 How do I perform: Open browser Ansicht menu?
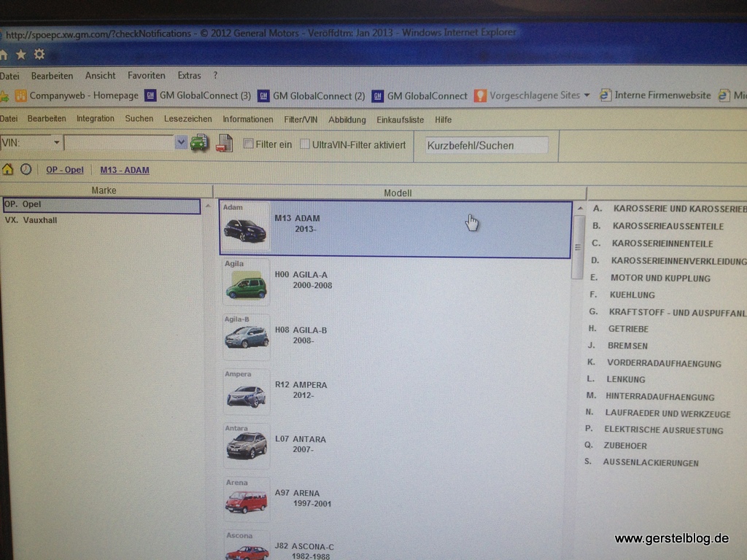pos(100,76)
